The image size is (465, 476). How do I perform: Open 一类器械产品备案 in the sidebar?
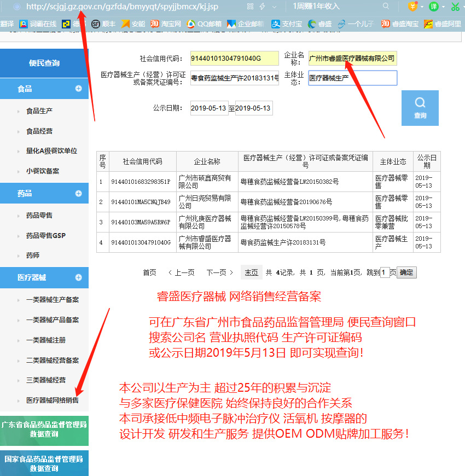[53, 320]
